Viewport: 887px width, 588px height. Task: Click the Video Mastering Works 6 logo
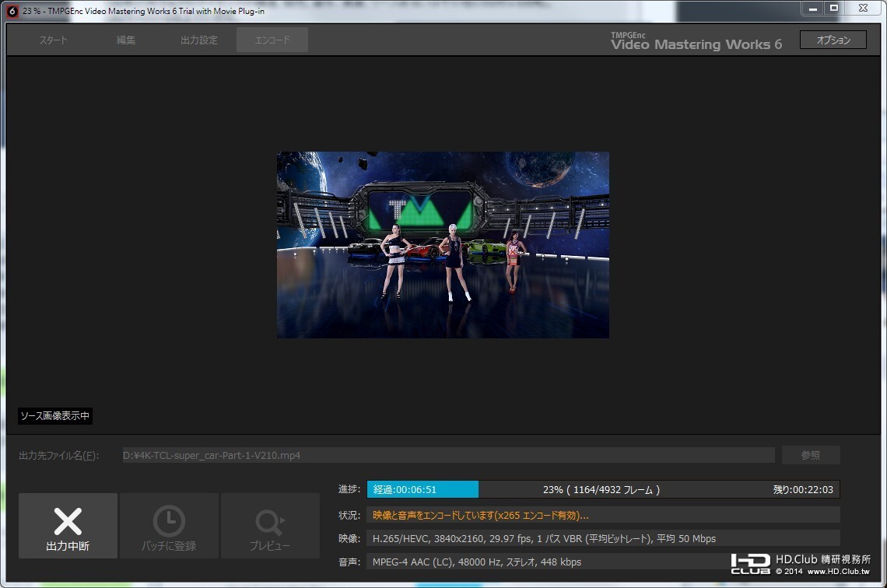696,41
